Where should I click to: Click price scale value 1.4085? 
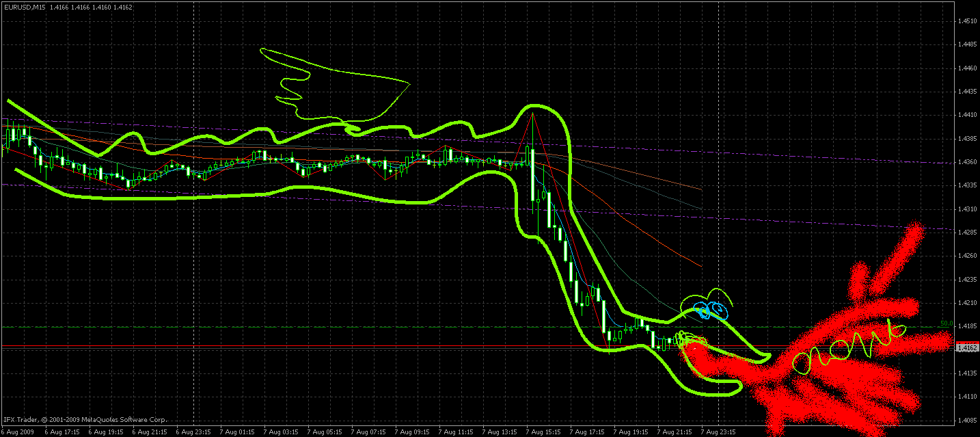(x=967, y=420)
